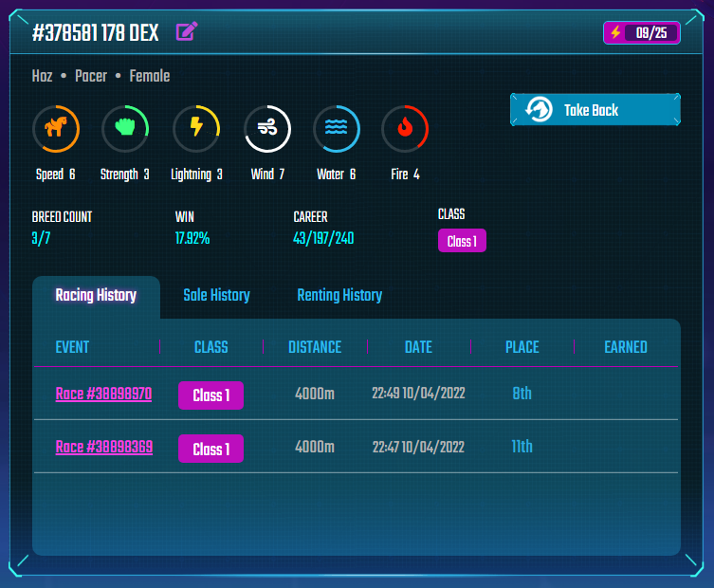Click the date 22:49 10/04/2022

tap(418, 393)
